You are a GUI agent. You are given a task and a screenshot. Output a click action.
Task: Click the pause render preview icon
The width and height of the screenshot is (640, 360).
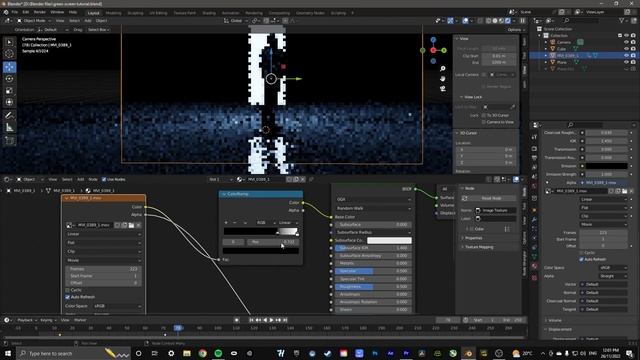click(x=522, y=20)
